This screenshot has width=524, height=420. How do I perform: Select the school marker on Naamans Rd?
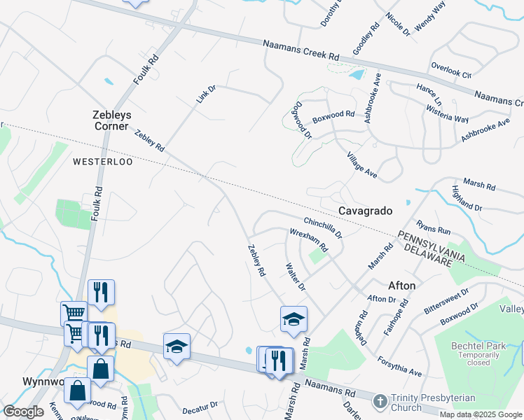coord(177,348)
